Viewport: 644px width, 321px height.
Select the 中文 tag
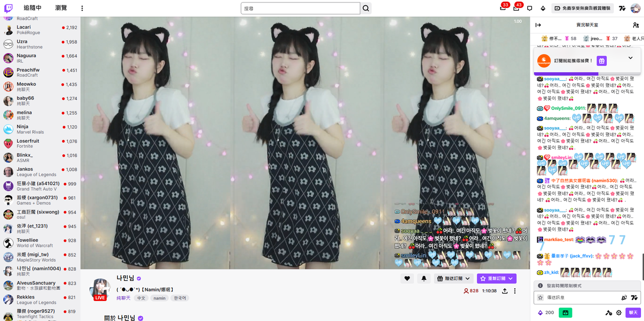(x=141, y=298)
